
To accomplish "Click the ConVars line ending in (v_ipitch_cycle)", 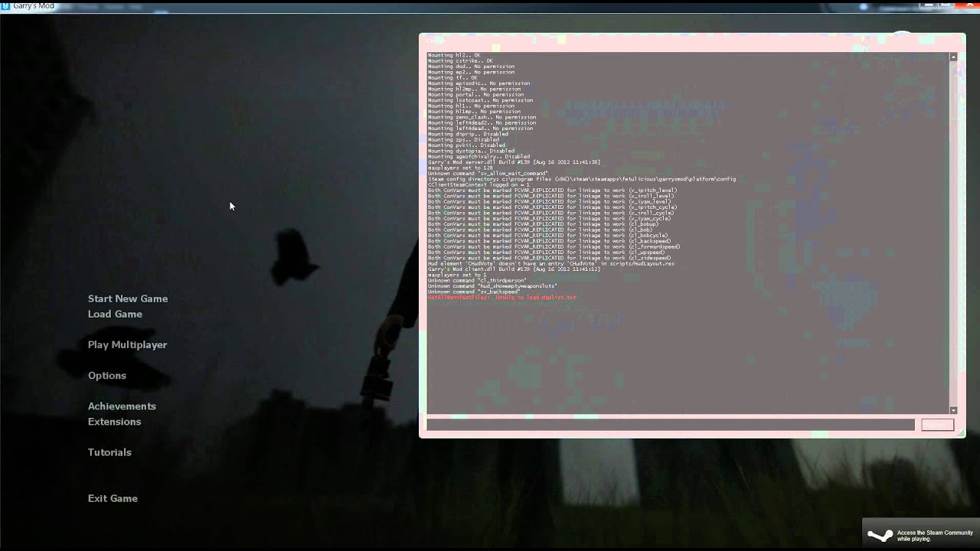I will coord(552,207).
